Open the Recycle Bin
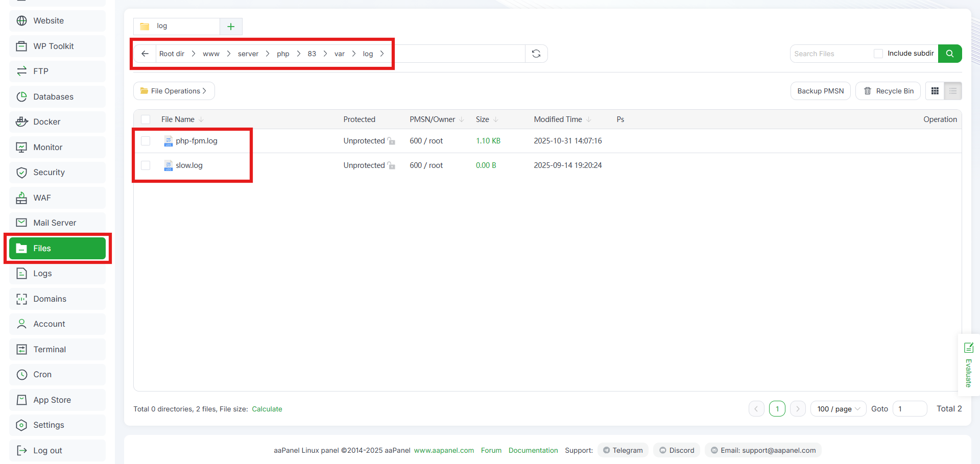 tap(888, 91)
